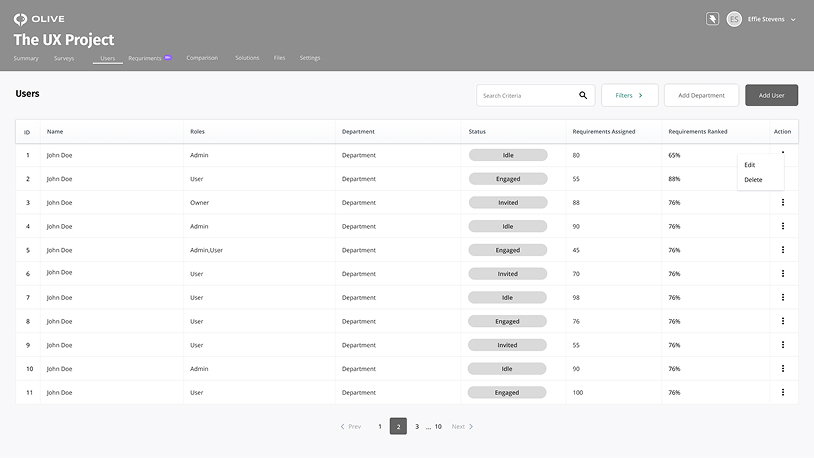The width and height of the screenshot is (814, 458).
Task: Choose Edit from the action popup
Action: tap(750, 165)
